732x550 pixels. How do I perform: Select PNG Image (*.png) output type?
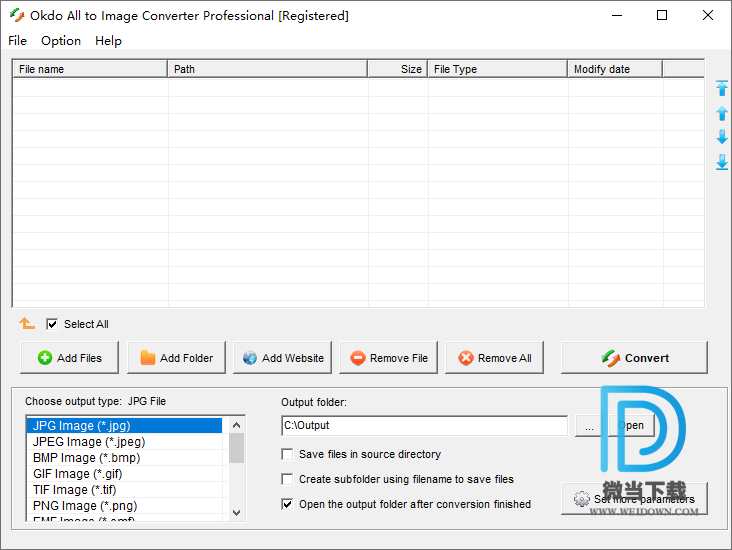coord(124,506)
